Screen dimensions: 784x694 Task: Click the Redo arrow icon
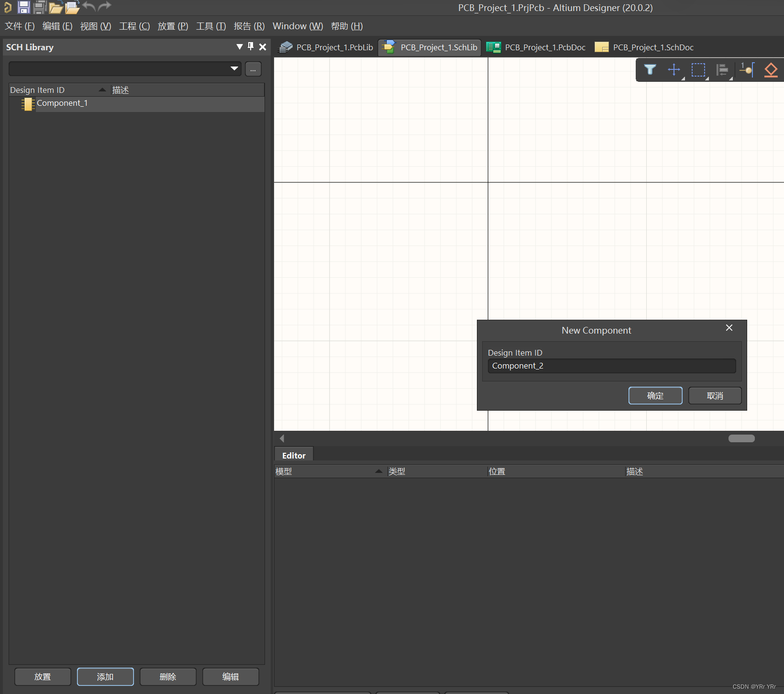105,6
